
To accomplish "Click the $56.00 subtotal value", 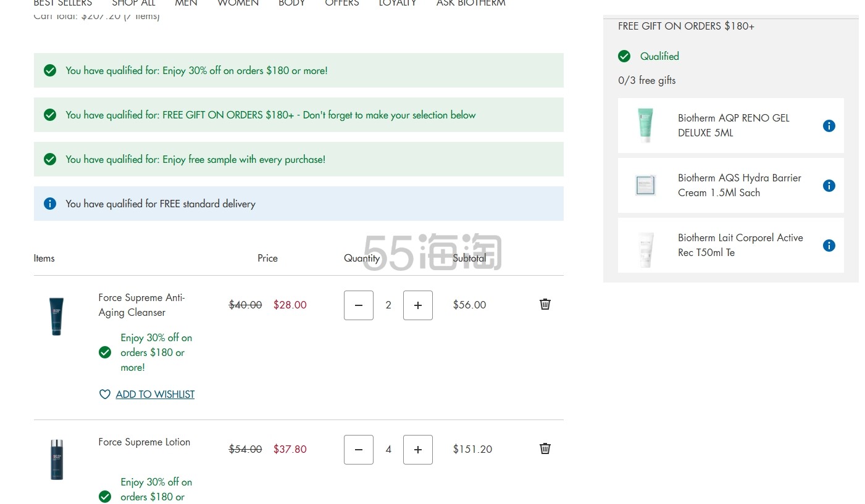I will [469, 305].
